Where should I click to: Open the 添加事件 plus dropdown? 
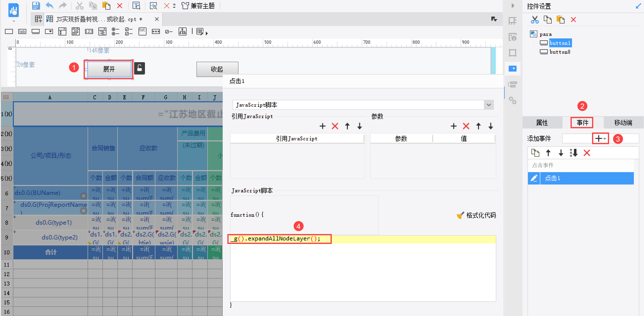point(600,138)
